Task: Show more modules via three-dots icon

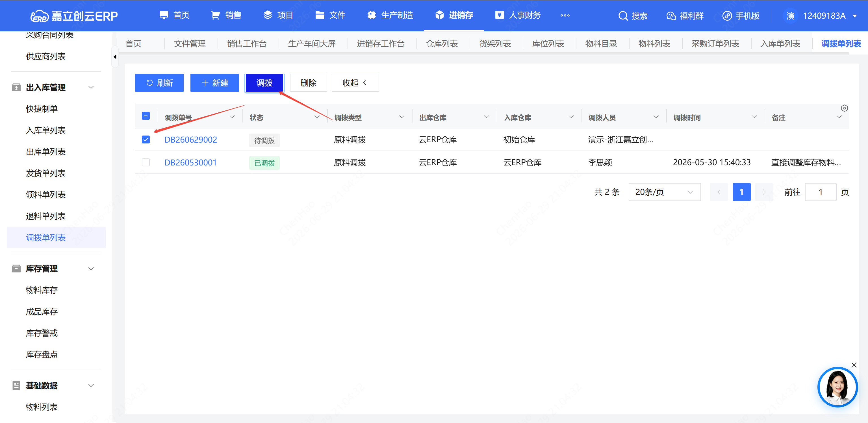Action: pyautogui.click(x=565, y=16)
